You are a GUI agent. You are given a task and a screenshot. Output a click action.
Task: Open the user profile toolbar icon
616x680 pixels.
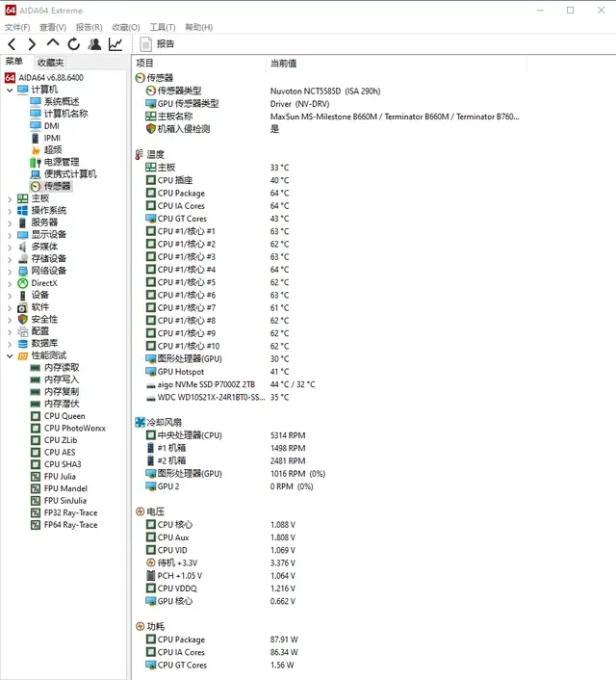(x=94, y=44)
